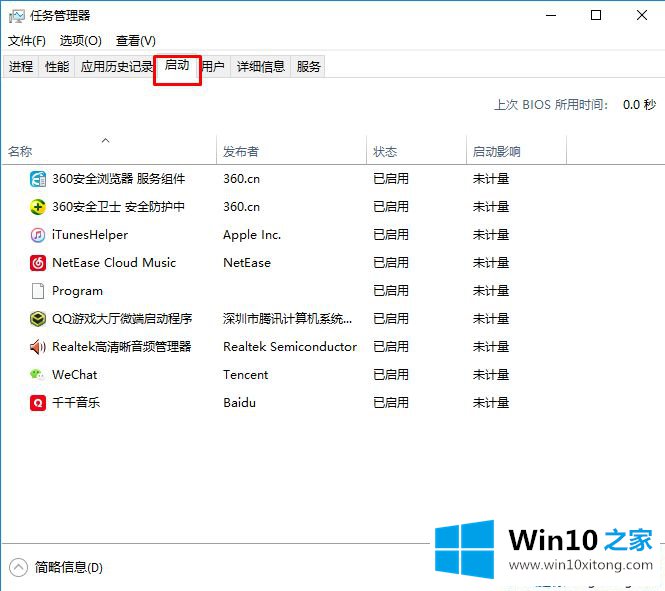Click the blank file icon beside Program
Image resolution: width=665 pixels, height=591 pixels.
(38, 290)
